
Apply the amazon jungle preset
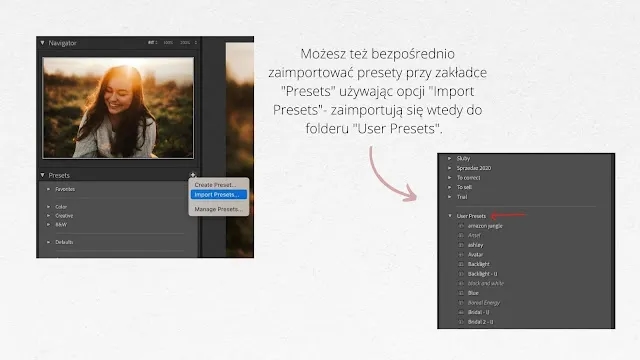[x=485, y=226]
